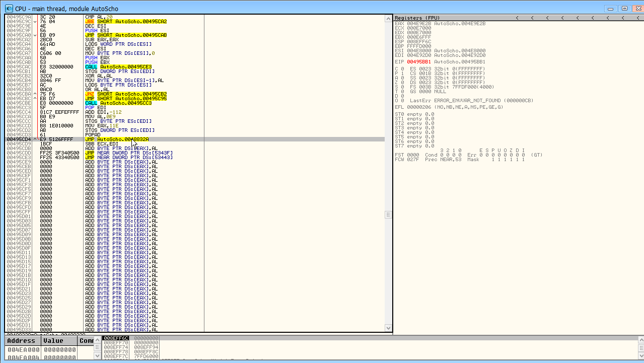Select the MOV BYTE PTR DS:[ESI],0 instruction
The image size is (644, 363).
(120, 53)
